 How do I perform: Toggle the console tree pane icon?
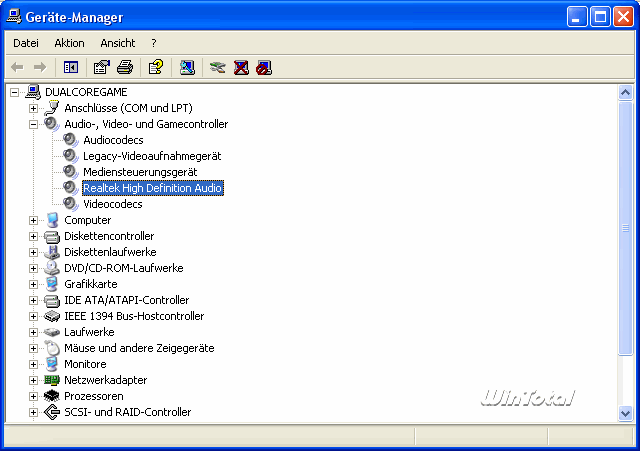[x=71, y=67]
